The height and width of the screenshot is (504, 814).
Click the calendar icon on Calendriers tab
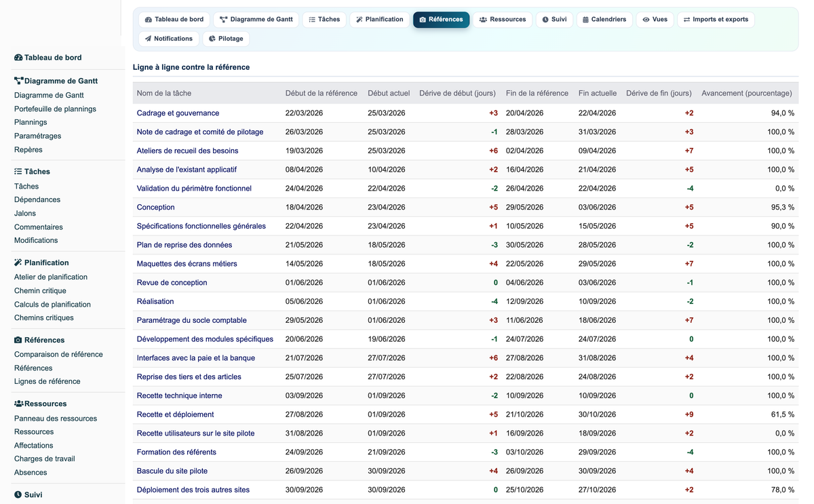[585, 20]
